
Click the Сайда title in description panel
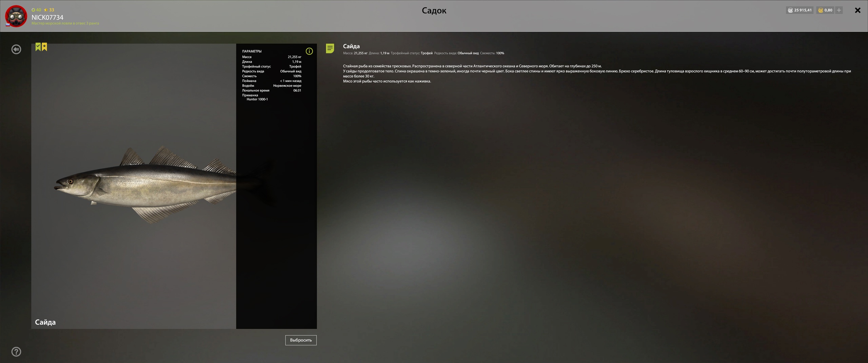(351, 46)
